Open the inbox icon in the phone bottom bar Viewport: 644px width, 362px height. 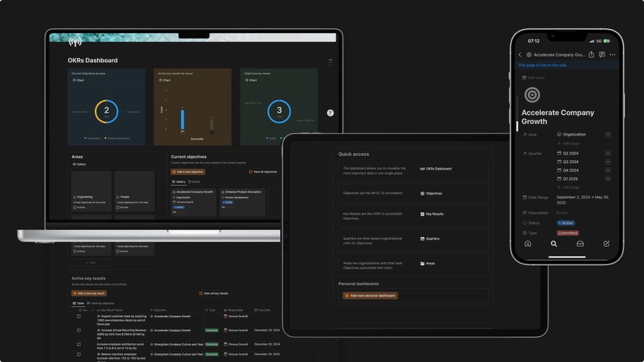pyautogui.click(x=580, y=243)
